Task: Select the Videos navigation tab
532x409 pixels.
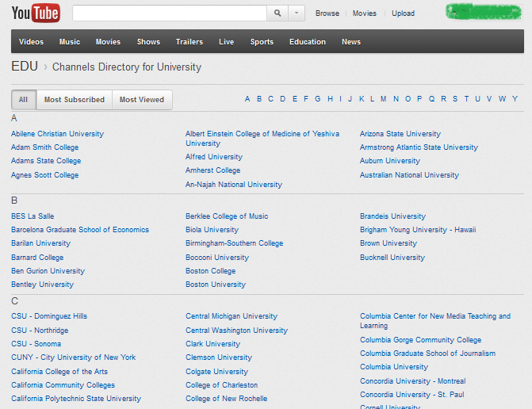Action: [31, 42]
